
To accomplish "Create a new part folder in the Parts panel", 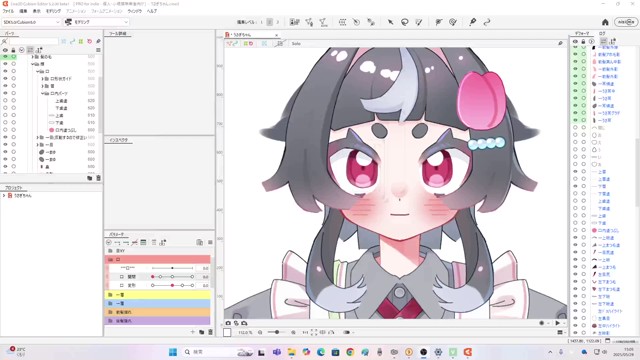I will tap(90, 178).
